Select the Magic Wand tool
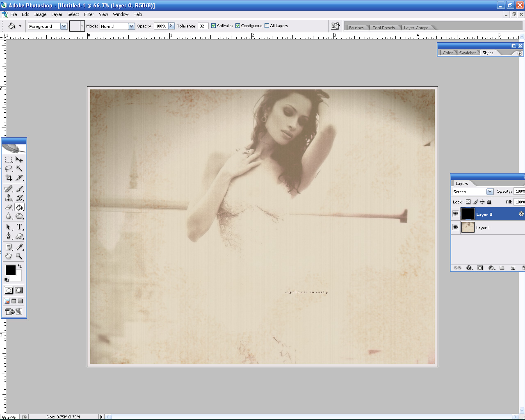The height and width of the screenshot is (420, 525). pos(19,169)
